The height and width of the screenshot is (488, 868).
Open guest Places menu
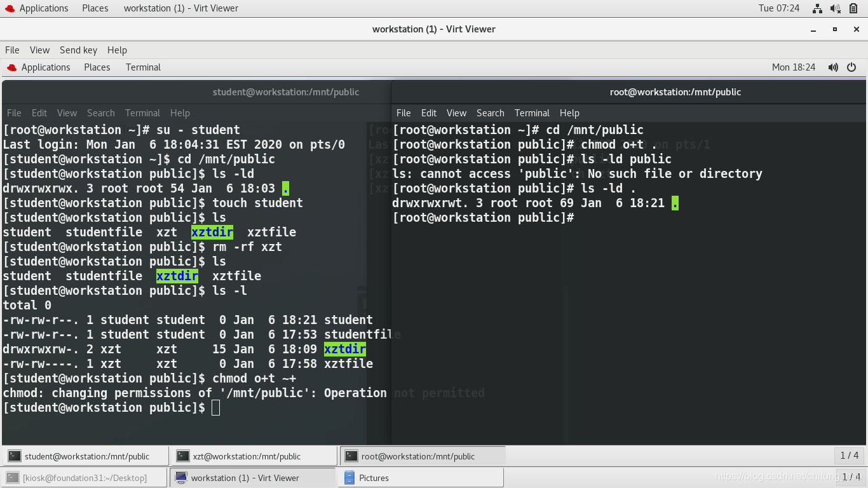(97, 67)
